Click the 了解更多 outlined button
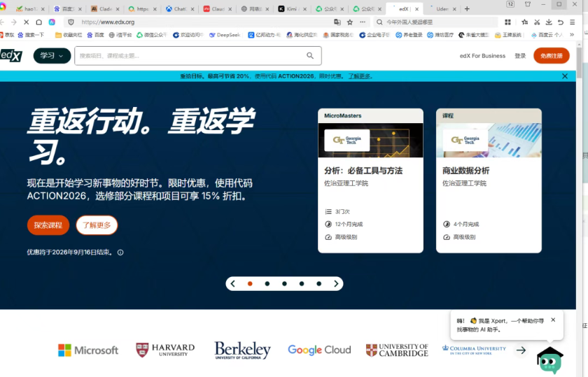Screen dimensions: 588x377 pos(97,225)
